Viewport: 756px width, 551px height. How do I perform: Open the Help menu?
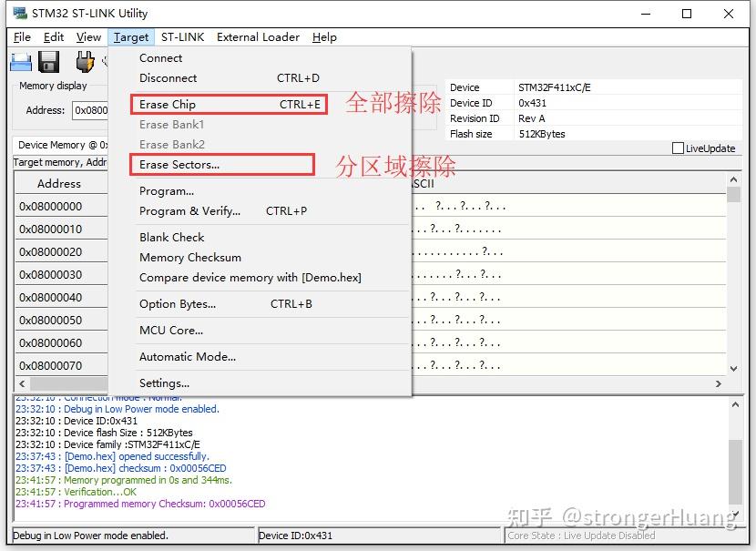(x=324, y=37)
